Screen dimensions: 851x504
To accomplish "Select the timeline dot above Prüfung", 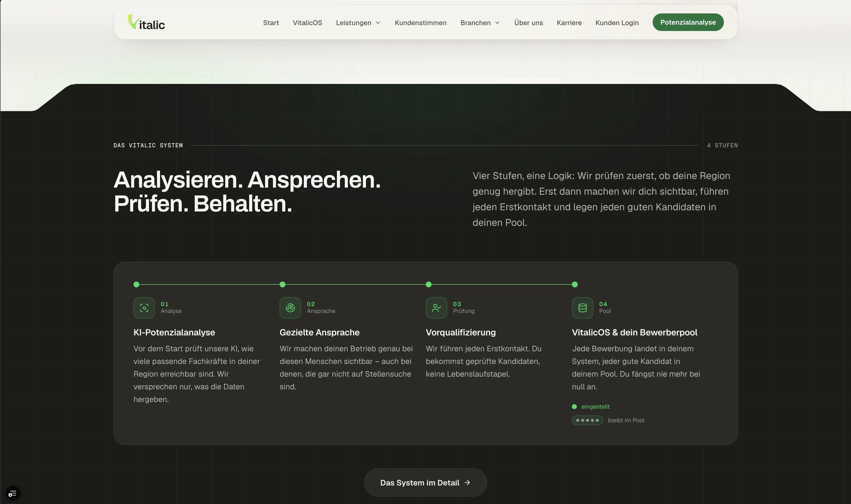I will click(x=429, y=285).
